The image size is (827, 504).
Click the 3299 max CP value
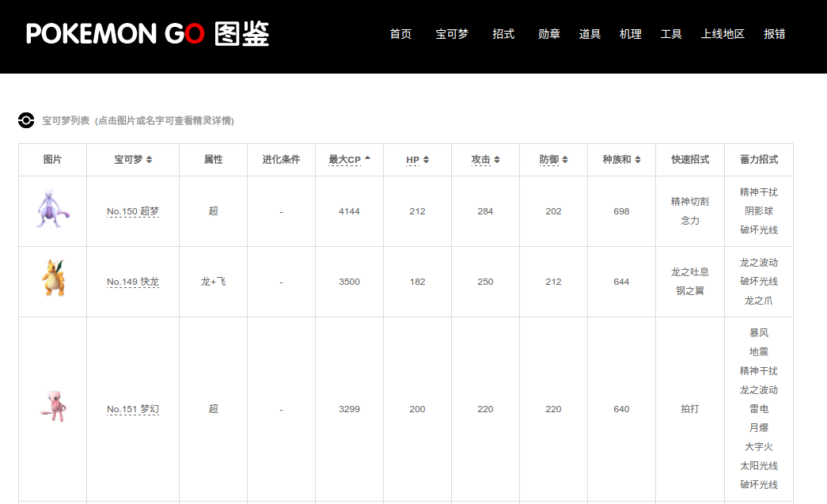(349, 408)
